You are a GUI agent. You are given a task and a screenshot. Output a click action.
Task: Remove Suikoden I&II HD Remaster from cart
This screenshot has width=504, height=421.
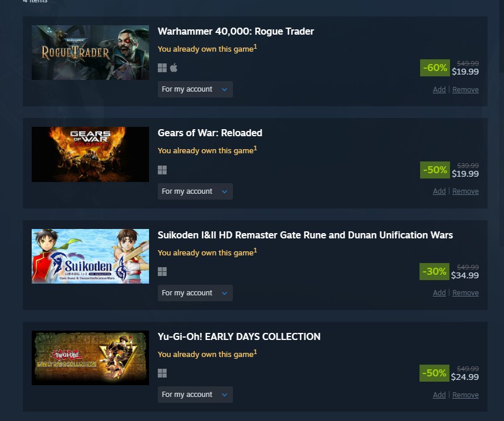click(465, 293)
